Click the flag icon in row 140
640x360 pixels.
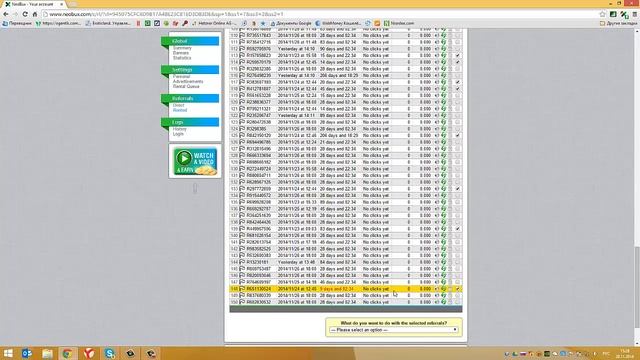[242, 235]
